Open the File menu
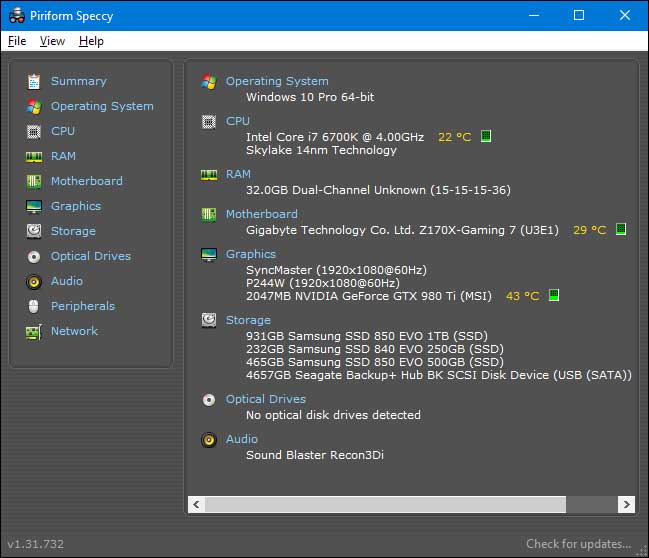 [17, 41]
